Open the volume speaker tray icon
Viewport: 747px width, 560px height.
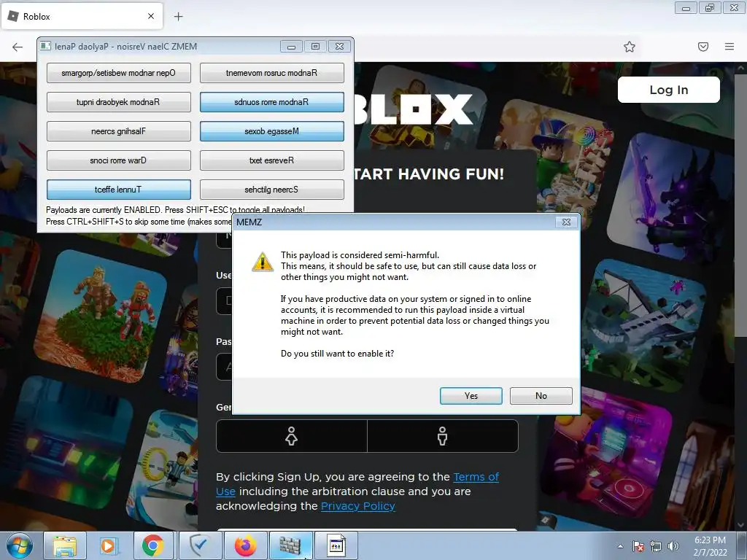(673, 546)
